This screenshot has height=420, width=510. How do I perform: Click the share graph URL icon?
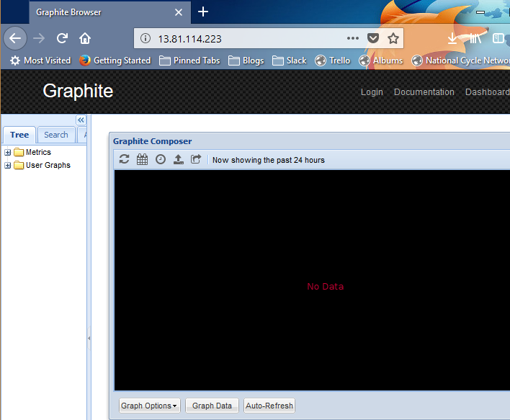(196, 159)
